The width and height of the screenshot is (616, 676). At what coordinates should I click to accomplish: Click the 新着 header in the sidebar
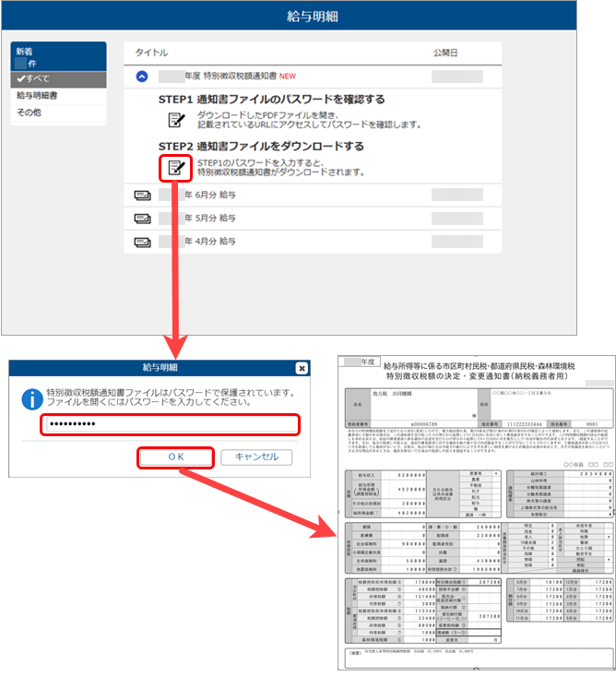point(59,56)
